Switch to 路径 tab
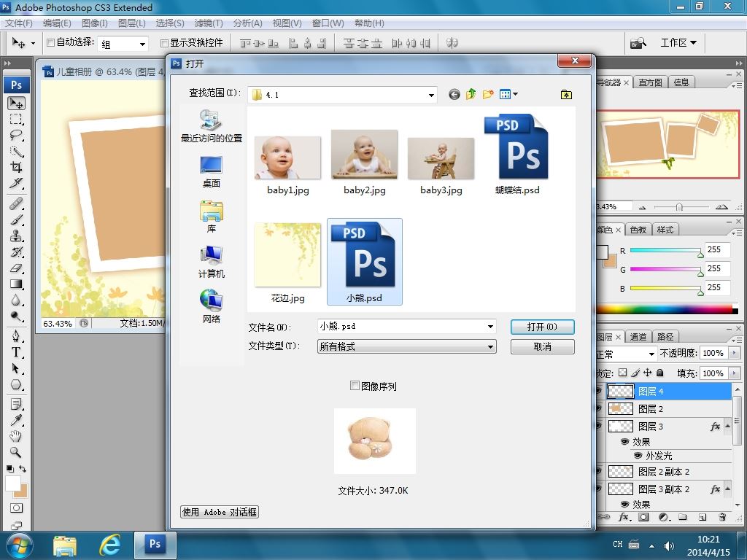747x560 pixels. point(665,337)
